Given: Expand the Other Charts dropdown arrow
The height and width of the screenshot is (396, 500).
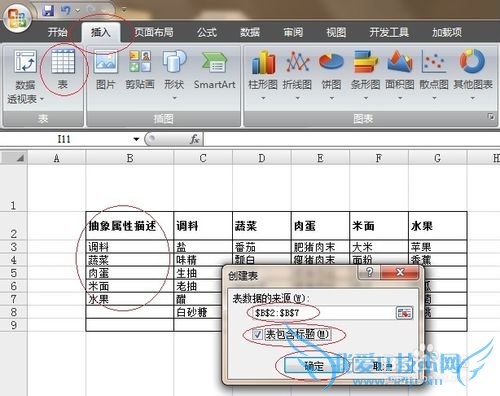Looking at the screenshot, I should pyautogui.click(x=472, y=98).
